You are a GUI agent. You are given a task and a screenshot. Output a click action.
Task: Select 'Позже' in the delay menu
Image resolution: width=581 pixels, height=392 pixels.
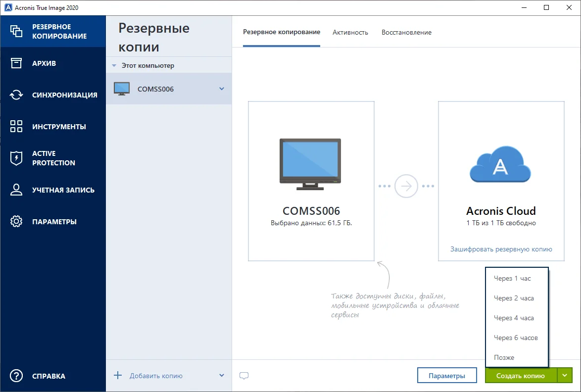504,357
